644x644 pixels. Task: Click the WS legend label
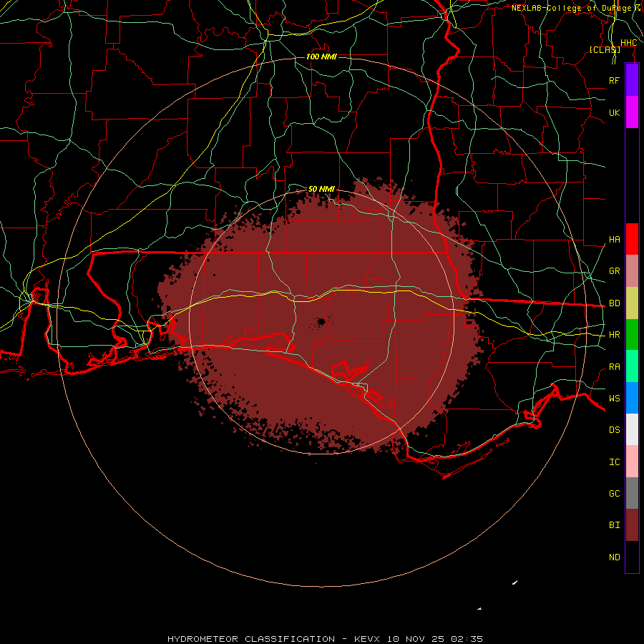click(x=614, y=398)
